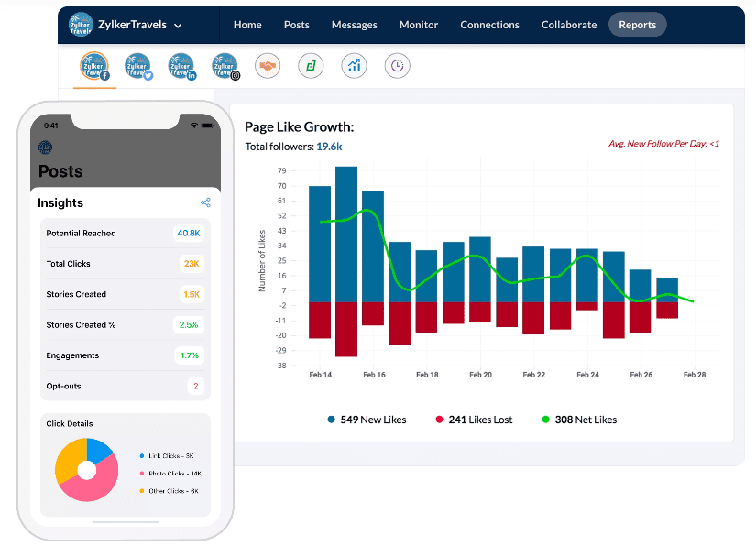Image resolution: width=756 pixels, height=546 pixels.
Task: Tap the Stories Created % 2.5% value
Action: pos(189,325)
